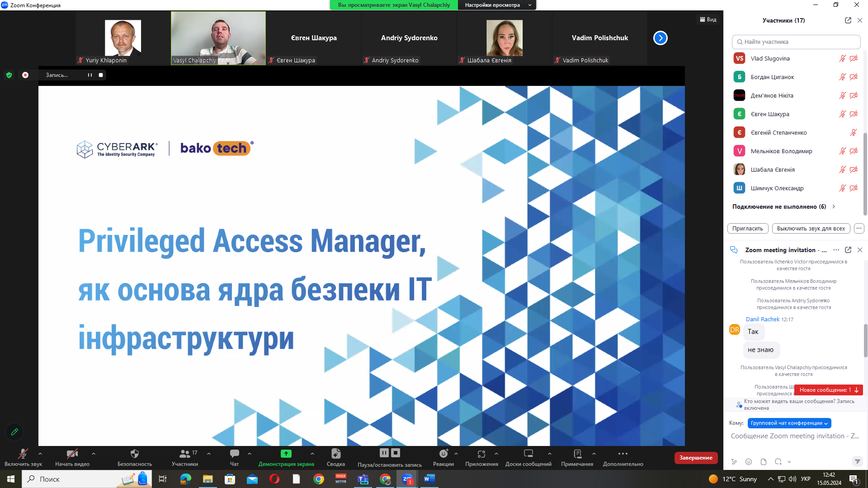This screenshot has height=488, width=868.
Task: Select Групповой чат конференции recipient dropdown
Action: 789,423
